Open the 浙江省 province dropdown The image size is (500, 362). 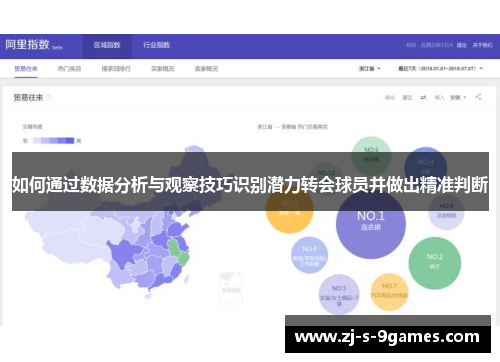(x=369, y=69)
